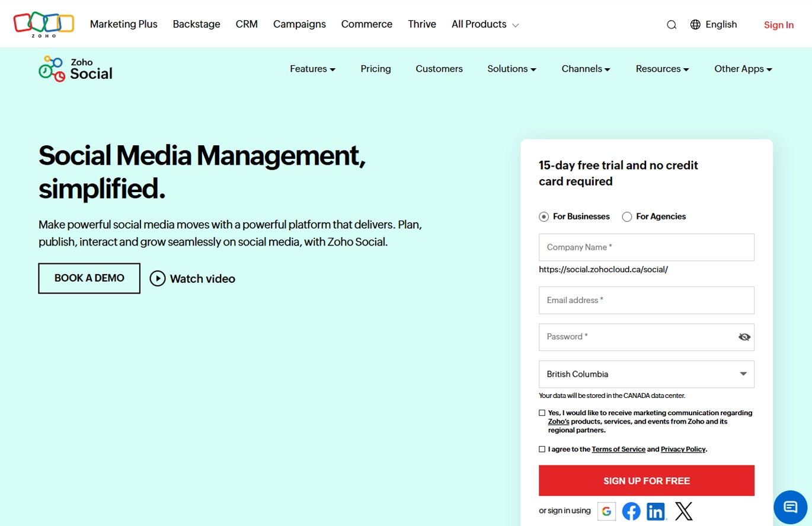The image size is (812, 526).
Task: Open Thrive in top navigation
Action: point(422,24)
